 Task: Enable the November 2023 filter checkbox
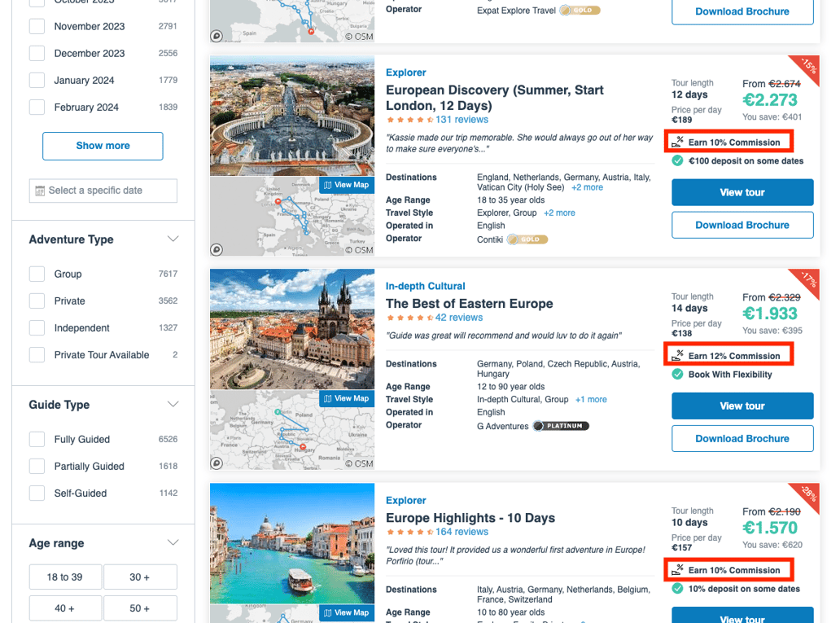(37, 26)
